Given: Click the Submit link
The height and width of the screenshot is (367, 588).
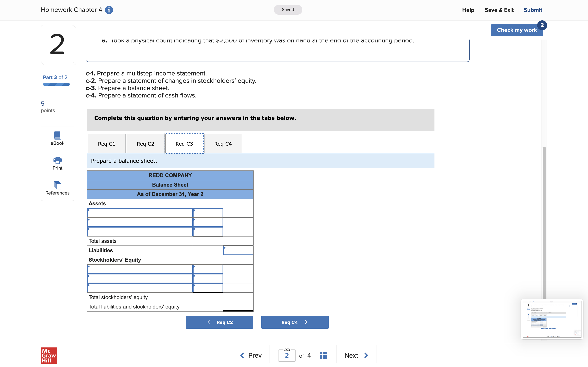Looking at the screenshot, I should 533,10.
